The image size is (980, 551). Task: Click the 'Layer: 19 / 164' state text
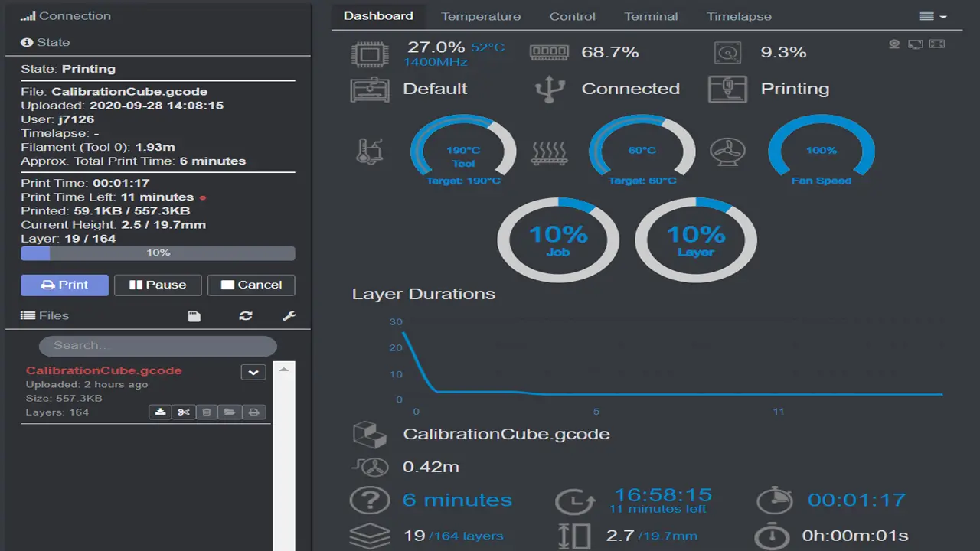coord(69,239)
